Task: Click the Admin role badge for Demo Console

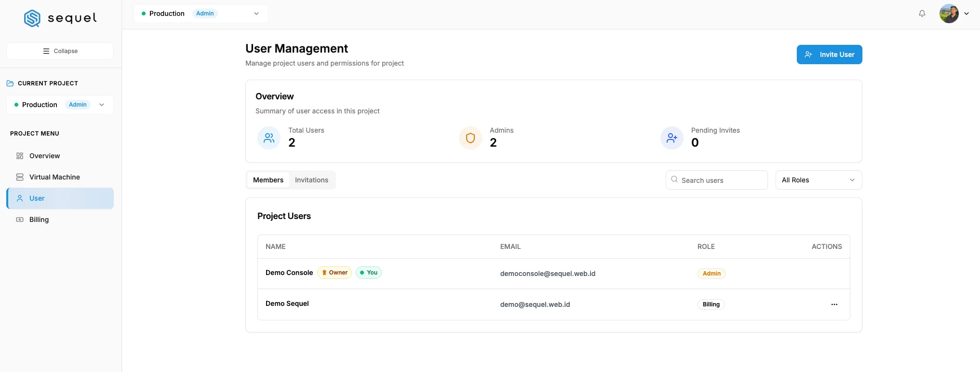Action: [712, 274]
